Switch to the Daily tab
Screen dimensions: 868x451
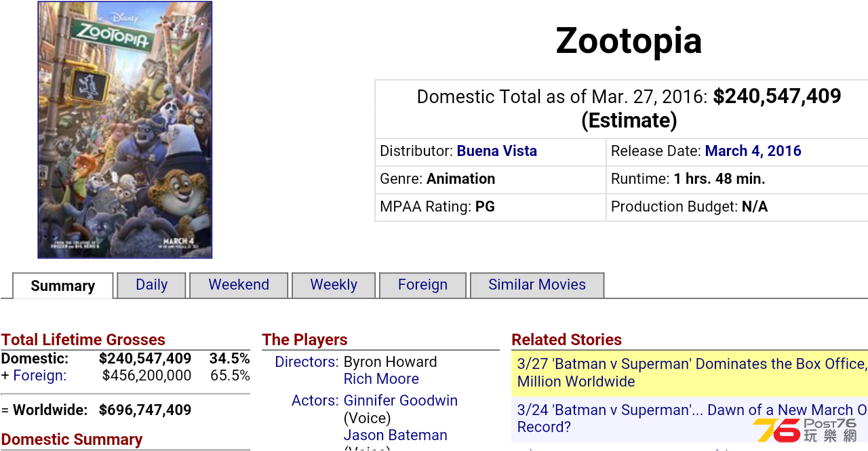tap(151, 285)
